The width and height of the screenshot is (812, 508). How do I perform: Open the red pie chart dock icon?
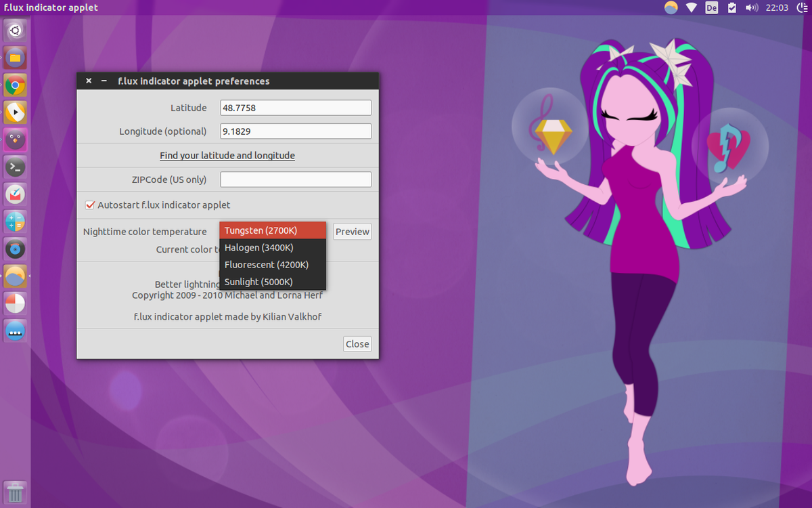point(15,303)
